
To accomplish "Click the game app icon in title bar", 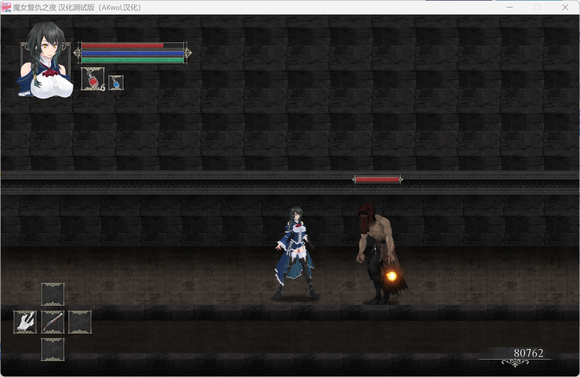I will point(6,7).
